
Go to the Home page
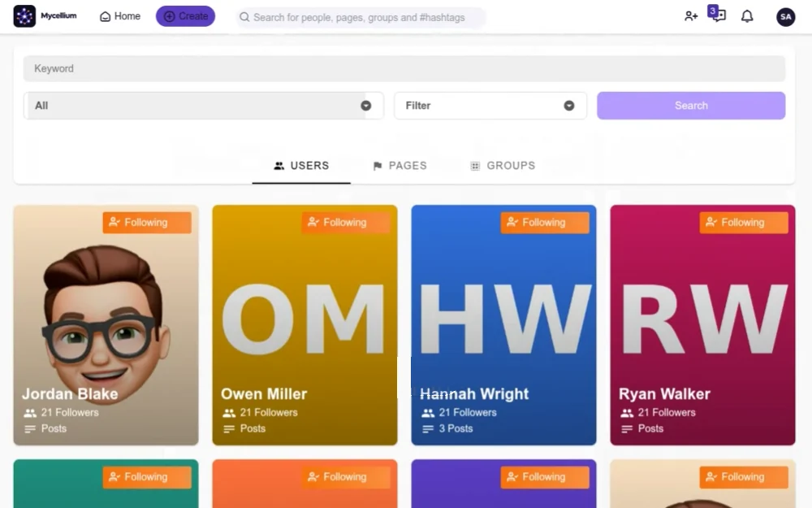coord(119,16)
